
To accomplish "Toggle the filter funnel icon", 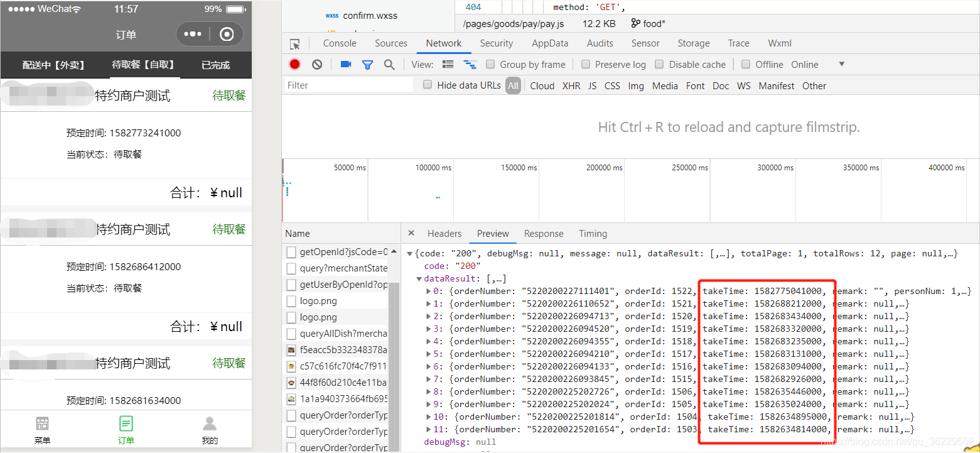I will [x=368, y=64].
